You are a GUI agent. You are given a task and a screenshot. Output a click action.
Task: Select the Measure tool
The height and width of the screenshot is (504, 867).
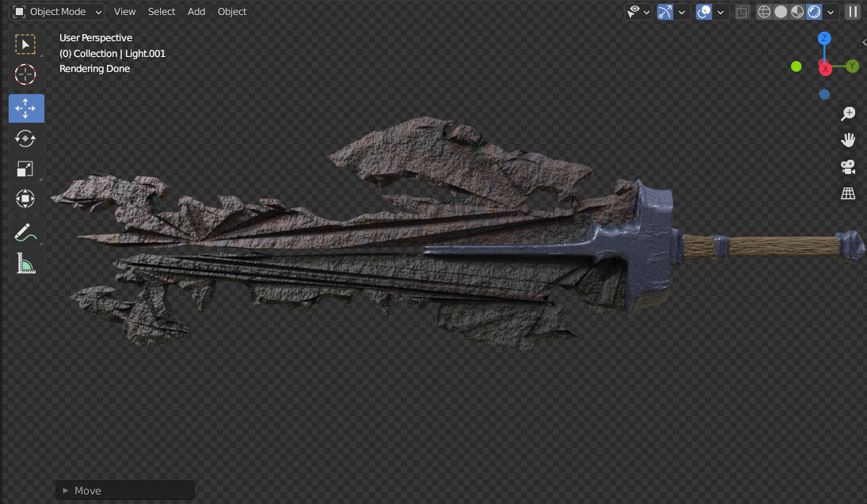(x=25, y=263)
